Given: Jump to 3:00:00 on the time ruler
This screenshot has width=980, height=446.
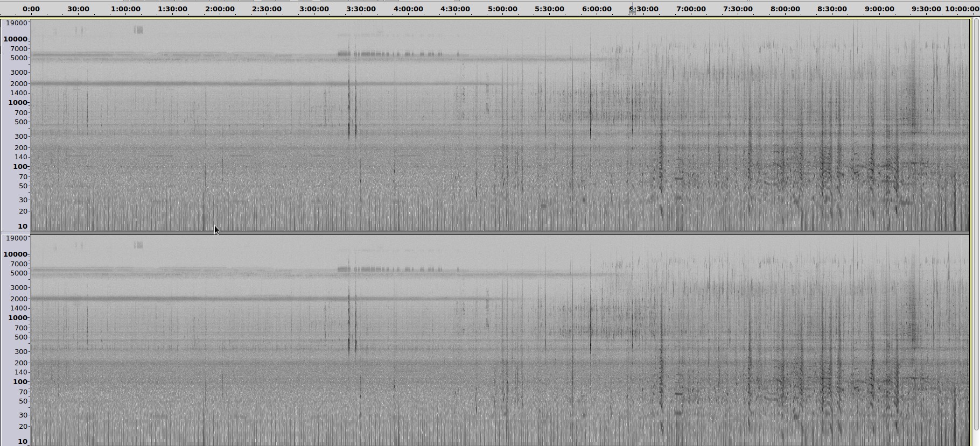Looking at the screenshot, I should click(x=314, y=9).
